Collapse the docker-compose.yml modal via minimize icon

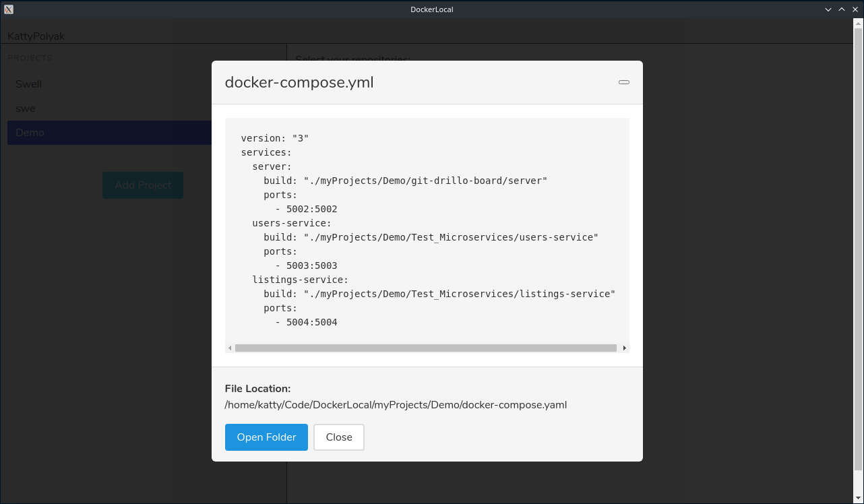click(x=623, y=82)
